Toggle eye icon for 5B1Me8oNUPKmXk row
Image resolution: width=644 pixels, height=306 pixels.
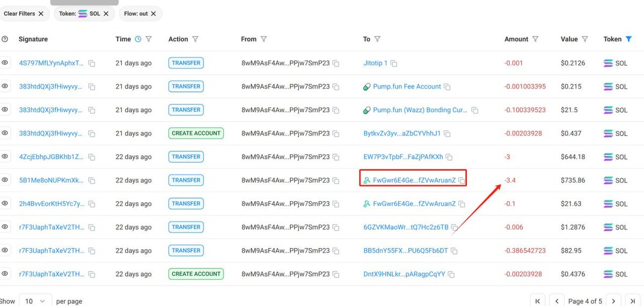coord(5,180)
